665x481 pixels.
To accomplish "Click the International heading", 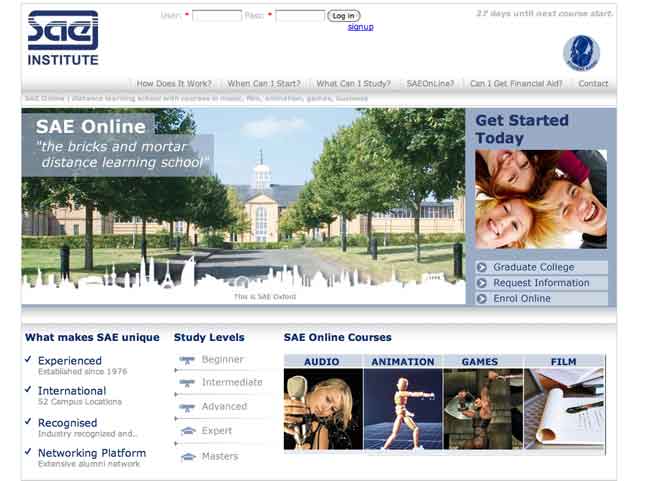I will coord(72,391).
